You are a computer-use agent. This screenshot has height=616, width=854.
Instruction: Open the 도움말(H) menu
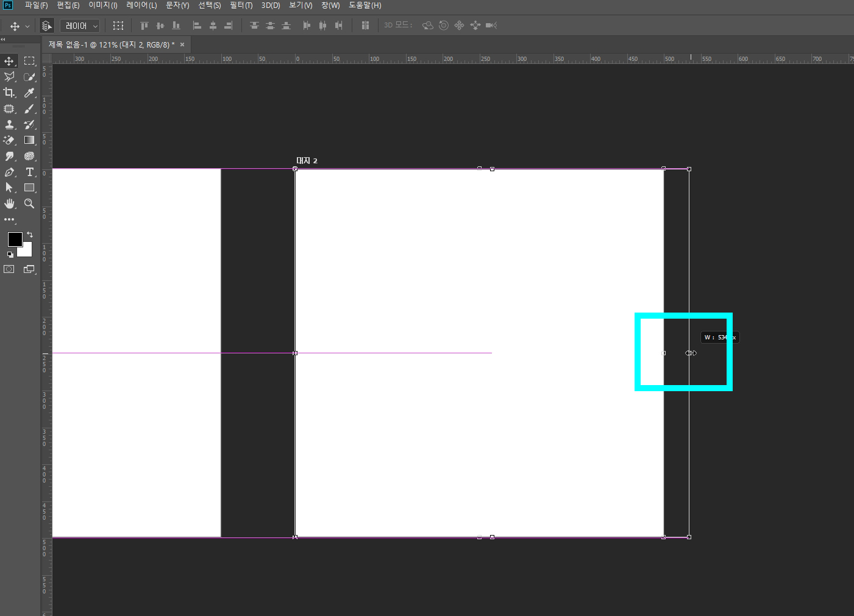click(x=365, y=5)
